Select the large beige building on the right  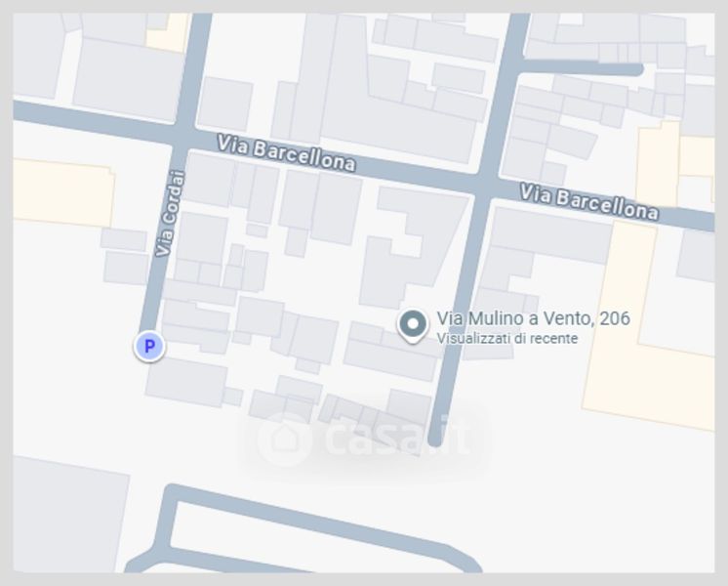[650, 325]
